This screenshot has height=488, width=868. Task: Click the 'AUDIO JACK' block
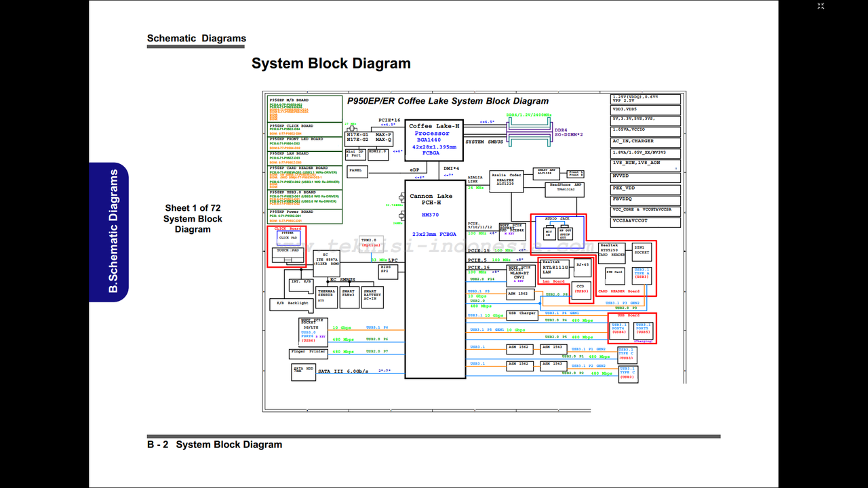coord(558,234)
